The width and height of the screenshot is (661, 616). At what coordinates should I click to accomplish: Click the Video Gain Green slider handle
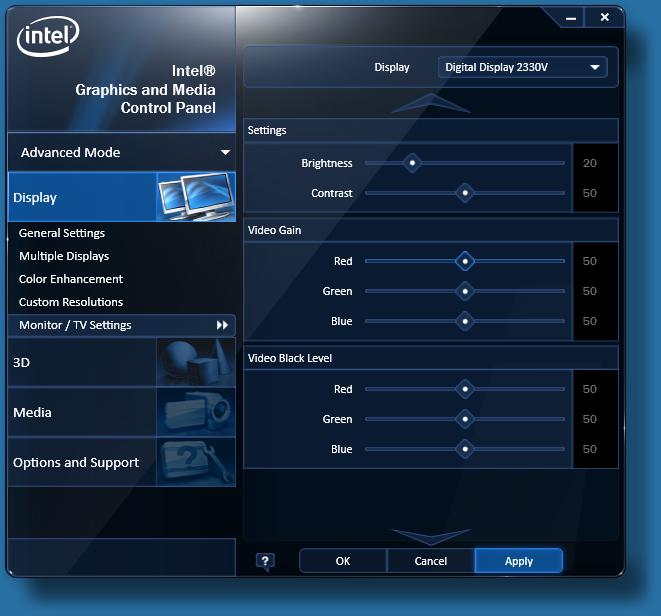[x=465, y=291]
